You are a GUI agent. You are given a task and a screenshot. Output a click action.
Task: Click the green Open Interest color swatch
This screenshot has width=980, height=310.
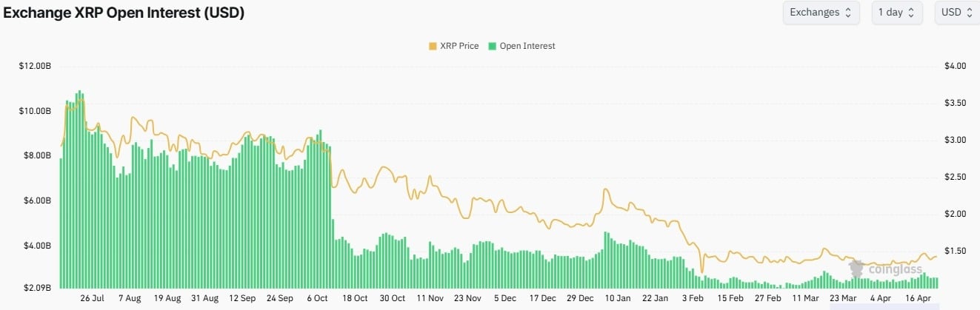pos(493,46)
